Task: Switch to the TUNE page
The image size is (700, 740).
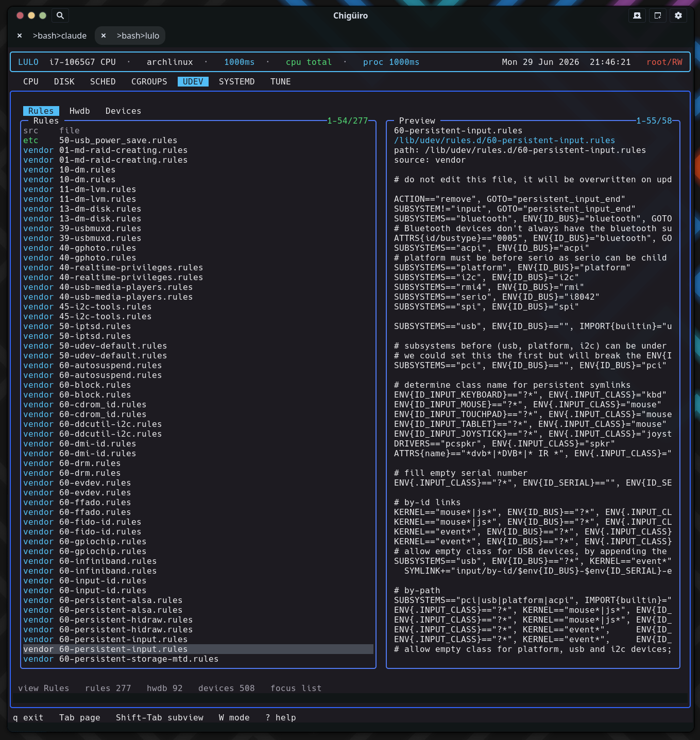Action: pyautogui.click(x=281, y=81)
